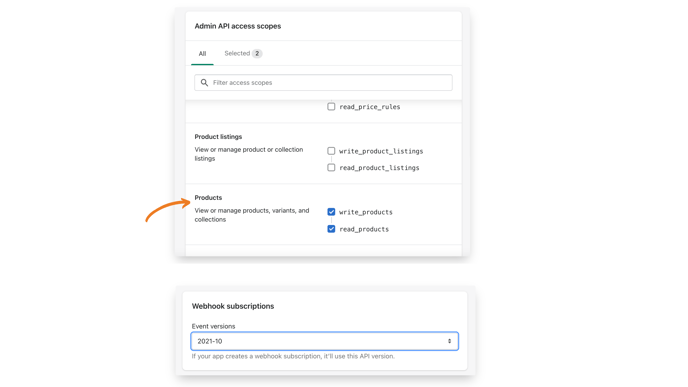688x387 pixels.
Task: Click the Products section heading
Action: tap(208, 197)
